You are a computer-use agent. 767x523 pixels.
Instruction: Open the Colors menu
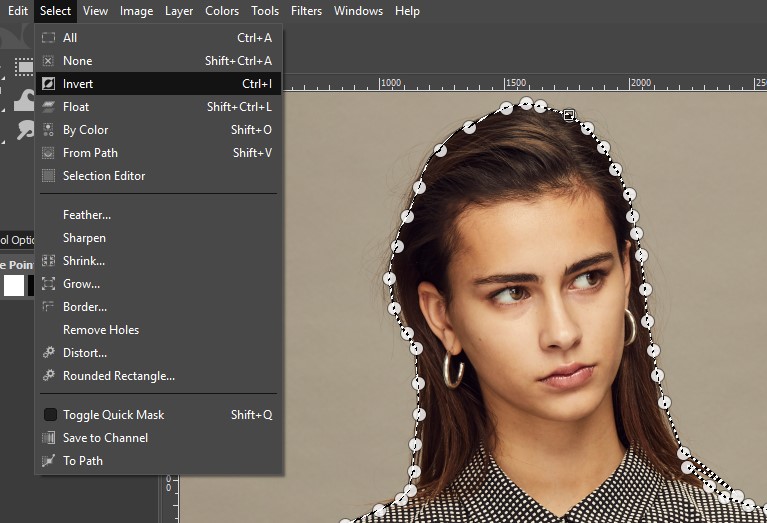point(222,11)
